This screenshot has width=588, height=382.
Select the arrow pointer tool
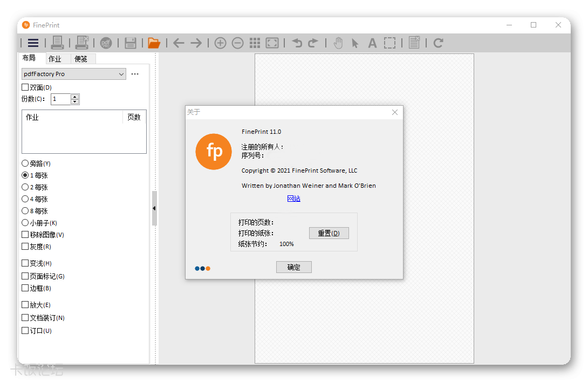355,43
